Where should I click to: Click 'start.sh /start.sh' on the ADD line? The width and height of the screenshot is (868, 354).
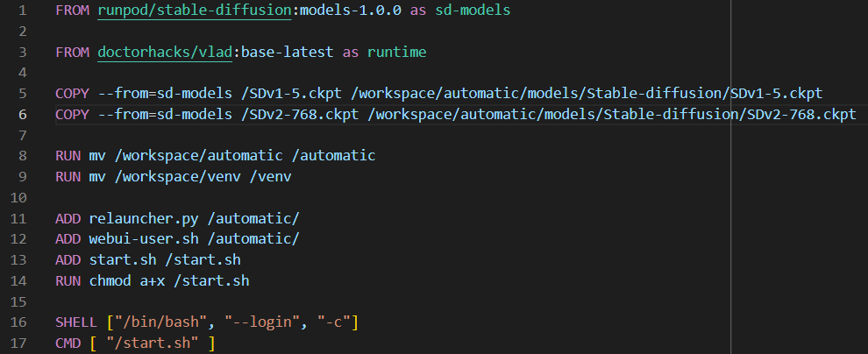pyautogui.click(x=165, y=259)
